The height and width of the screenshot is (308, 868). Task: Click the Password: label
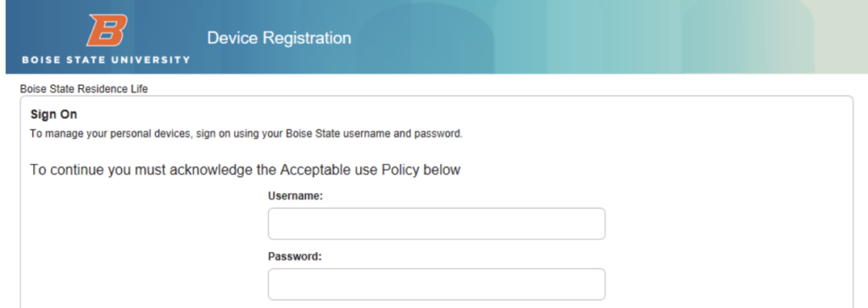[295, 256]
